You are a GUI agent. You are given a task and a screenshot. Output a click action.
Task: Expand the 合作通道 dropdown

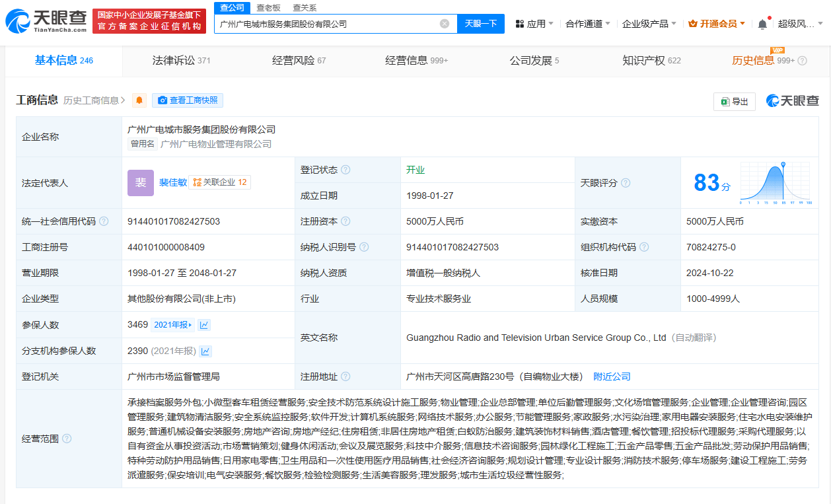pos(588,24)
